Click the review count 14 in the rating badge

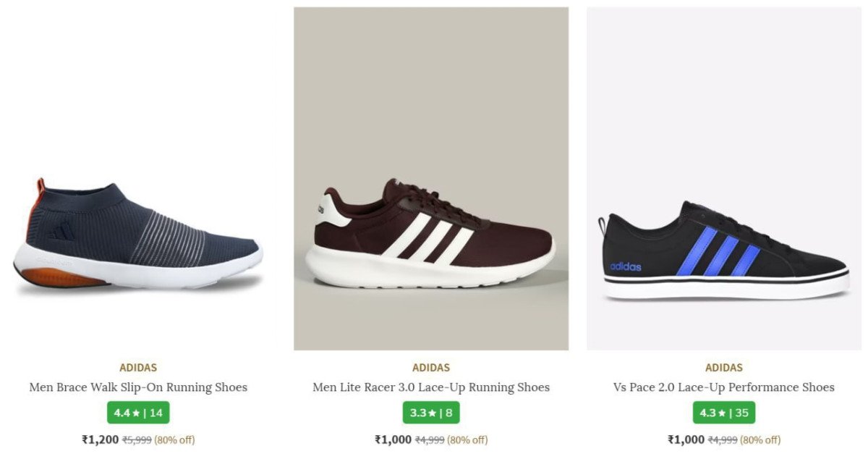point(156,413)
